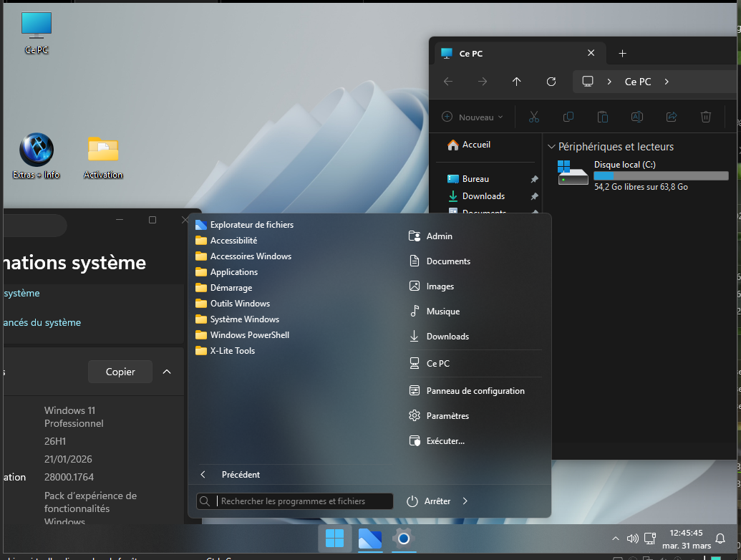
Task: Click the Delete trash icon in explorer toolbar
Action: click(x=705, y=117)
